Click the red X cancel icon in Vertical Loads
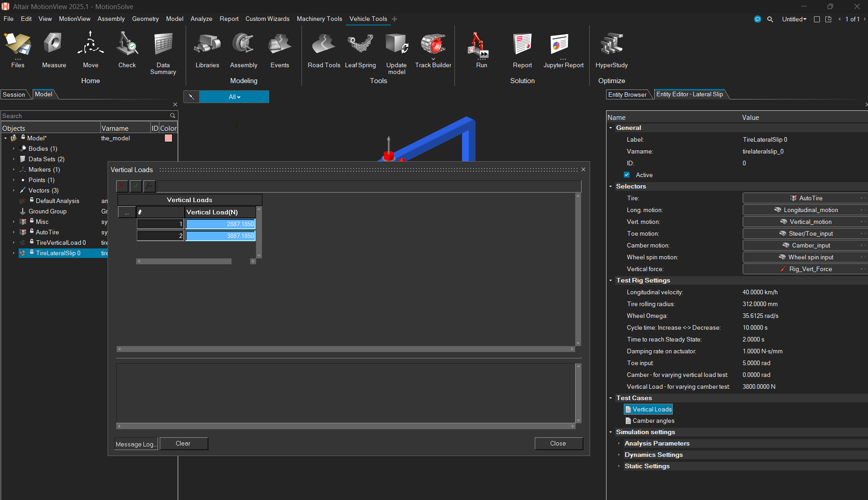 (x=122, y=186)
